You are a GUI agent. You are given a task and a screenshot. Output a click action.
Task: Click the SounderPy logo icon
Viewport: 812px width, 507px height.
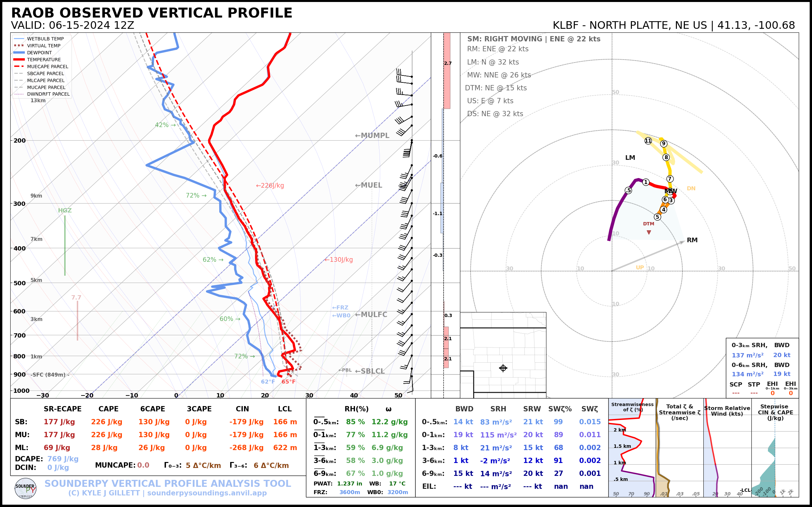25,488
